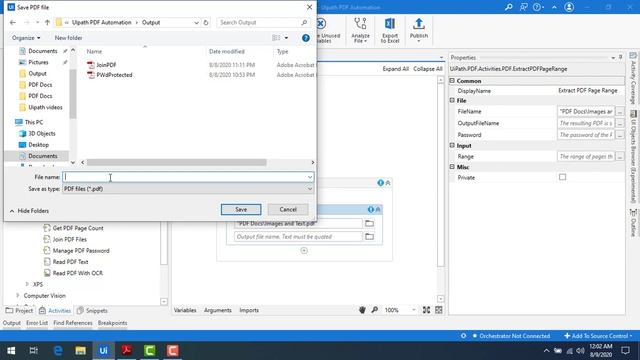This screenshot has height=360, width=640.
Task: Browse for output file folder icon
Action: (369, 237)
